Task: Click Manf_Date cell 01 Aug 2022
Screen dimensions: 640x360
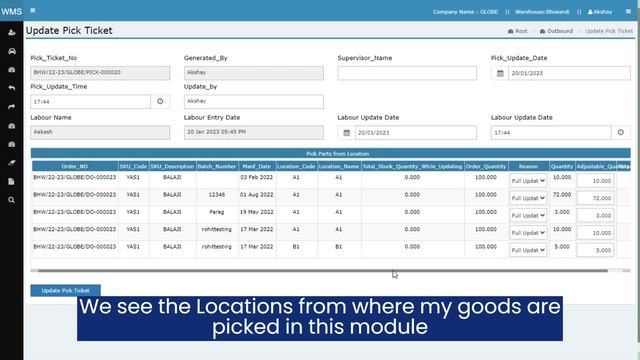Action: point(257,195)
